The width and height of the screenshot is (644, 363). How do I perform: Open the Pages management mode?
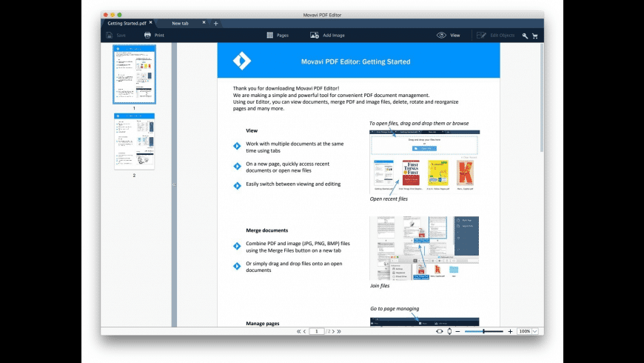(278, 36)
